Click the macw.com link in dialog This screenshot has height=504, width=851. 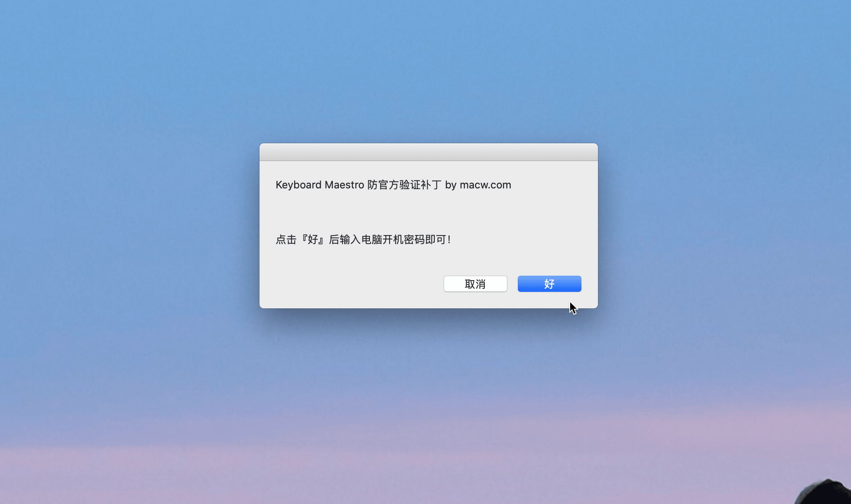(486, 184)
